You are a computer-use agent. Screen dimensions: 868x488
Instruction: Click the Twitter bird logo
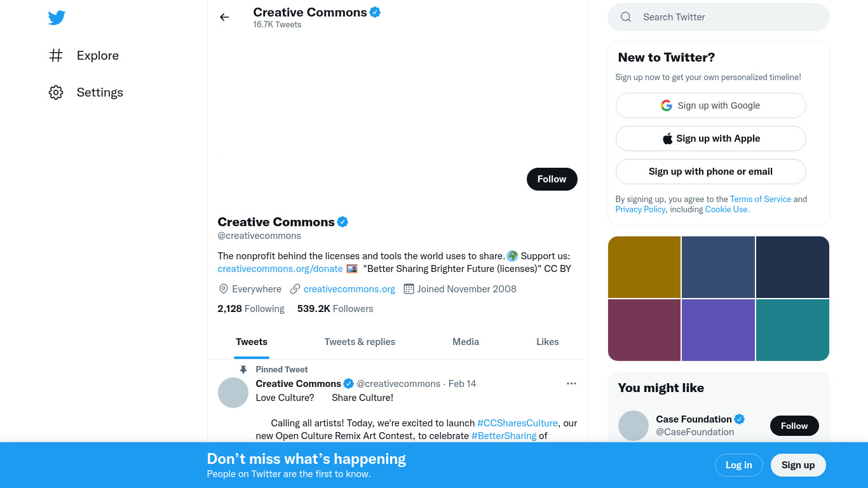coord(57,18)
